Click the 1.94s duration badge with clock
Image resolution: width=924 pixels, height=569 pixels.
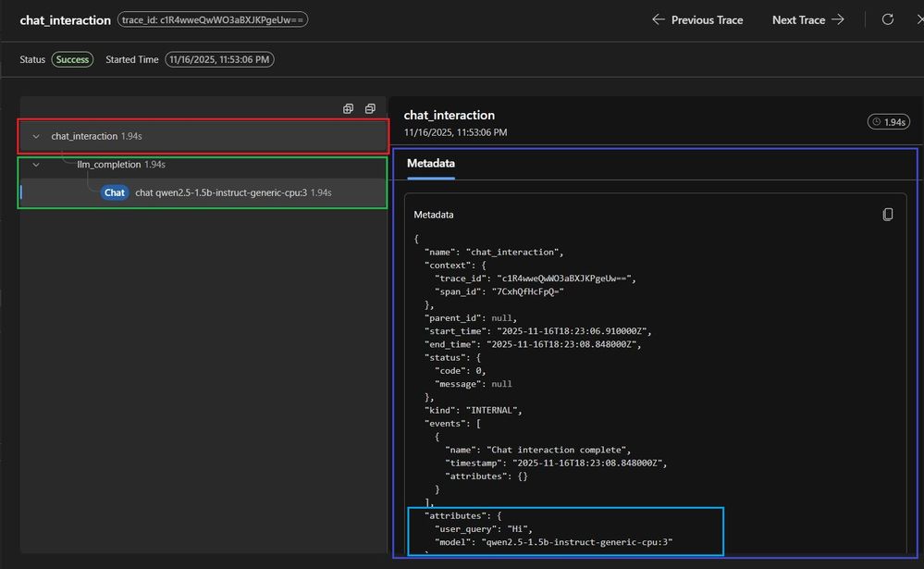(889, 122)
